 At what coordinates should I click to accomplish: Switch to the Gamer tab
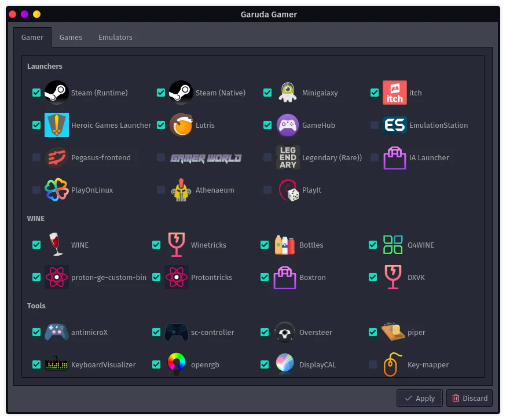[x=32, y=38]
